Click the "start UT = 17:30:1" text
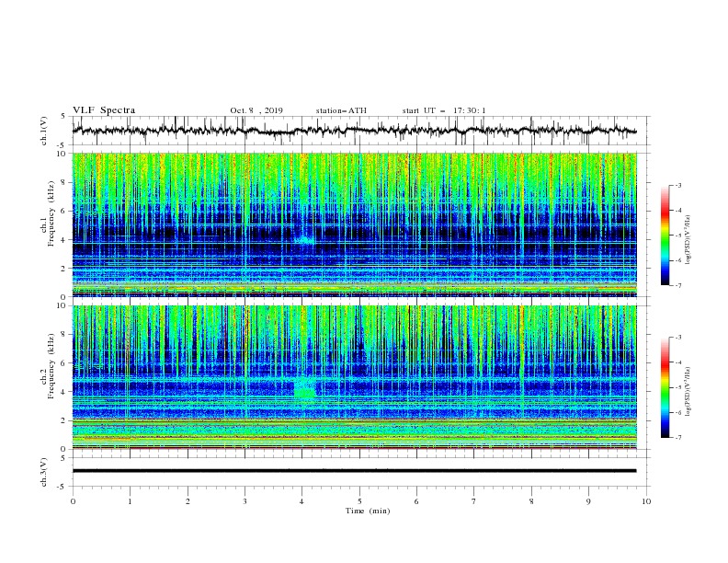Image resolution: width=728 pixels, height=563 pixels. point(444,110)
